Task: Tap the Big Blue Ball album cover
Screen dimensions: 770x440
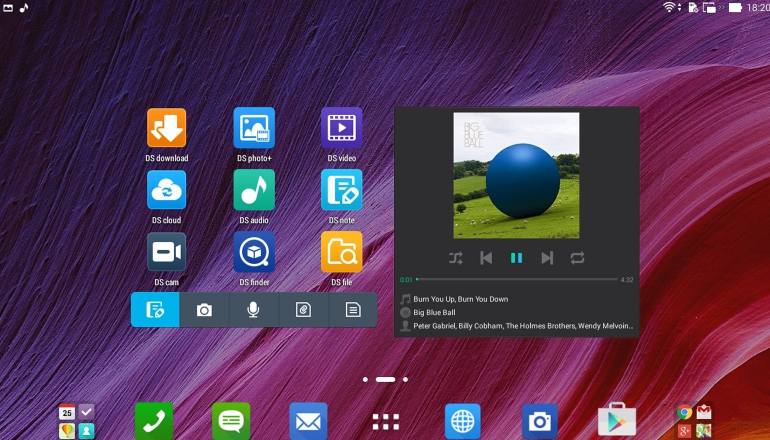Action: tap(516, 175)
